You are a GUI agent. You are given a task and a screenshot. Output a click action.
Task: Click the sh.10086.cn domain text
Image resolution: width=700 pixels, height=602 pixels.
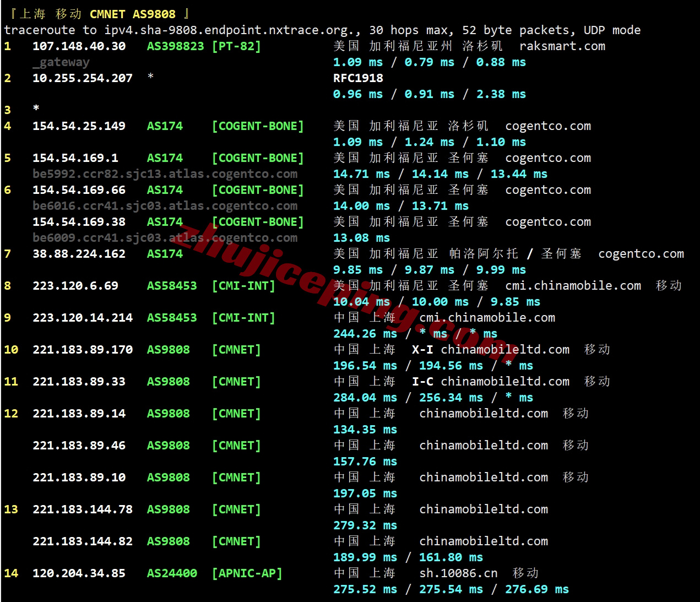tap(458, 573)
